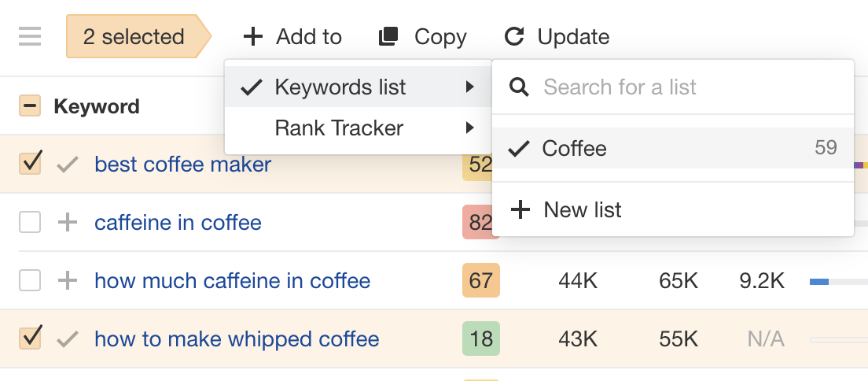
Task: Click gray checkmark beside how to make whipped coffee
Action: tap(68, 339)
